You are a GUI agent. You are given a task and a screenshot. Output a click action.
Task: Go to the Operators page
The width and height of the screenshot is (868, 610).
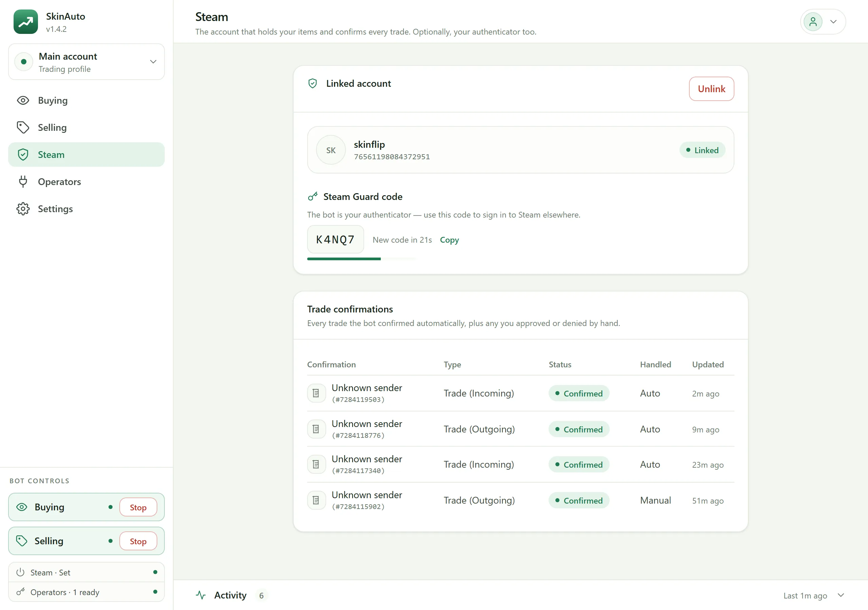(86, 182)
